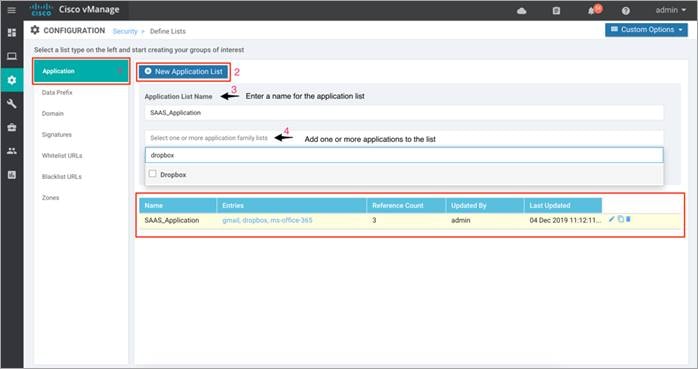Sort by Reference Count column header
Viewport: 698px width, 369px height.
pyautogui.click(x=406, y=206)
